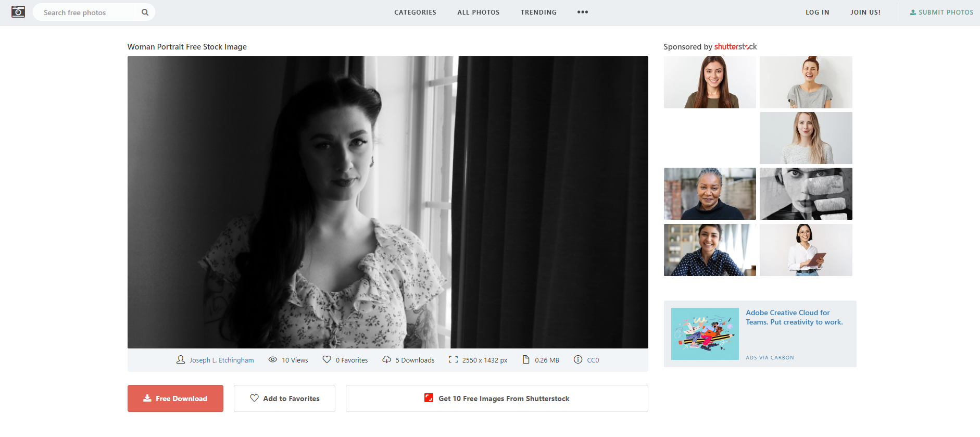
Task: Click the camera logo home icon
Action: tap(18, 12)
